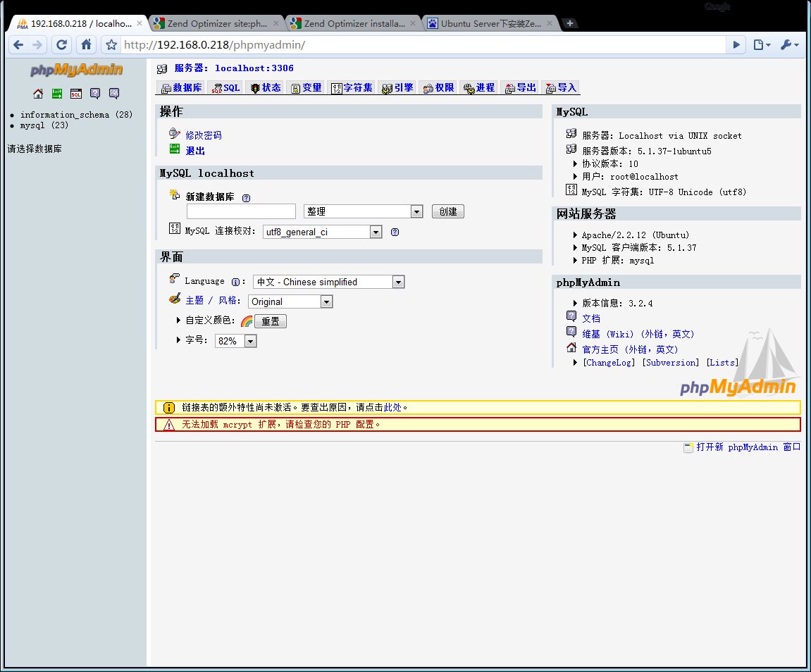Click the rainbow custom color icon
Image resolution: width=811 pixels, height=672 pixels.
[247, 321]
